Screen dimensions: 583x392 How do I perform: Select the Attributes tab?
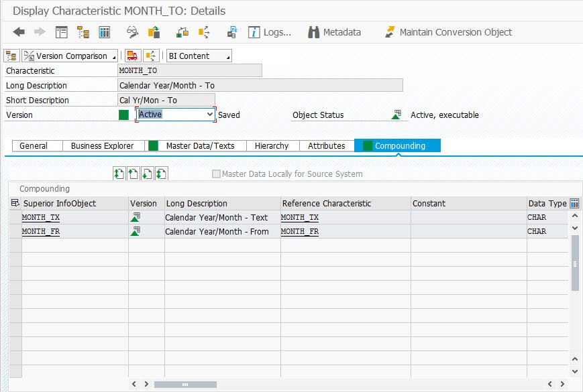[326, 146]
